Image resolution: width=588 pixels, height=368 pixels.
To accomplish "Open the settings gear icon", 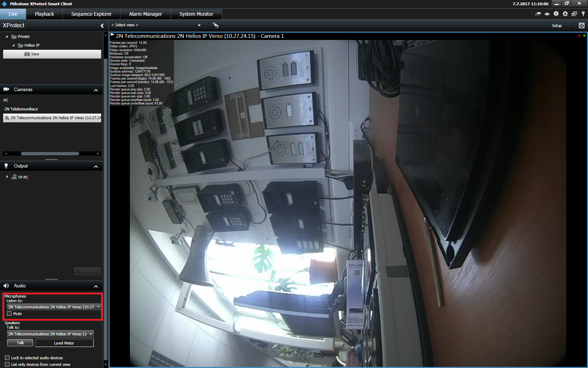I will point(565,14).
